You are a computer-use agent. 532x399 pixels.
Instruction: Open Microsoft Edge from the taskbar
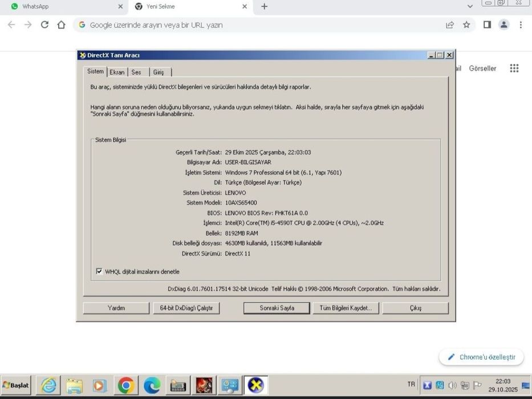point(152,385)
